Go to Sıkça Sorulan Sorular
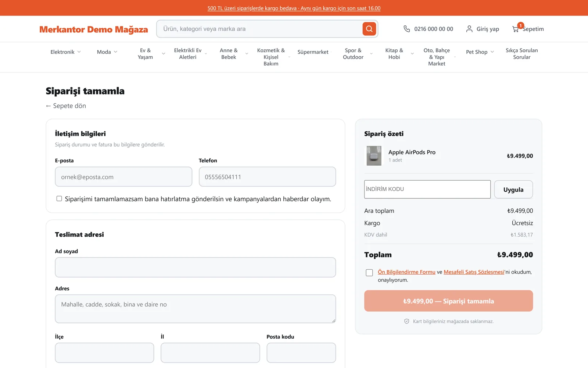588x368 pixels. (521, 54)
